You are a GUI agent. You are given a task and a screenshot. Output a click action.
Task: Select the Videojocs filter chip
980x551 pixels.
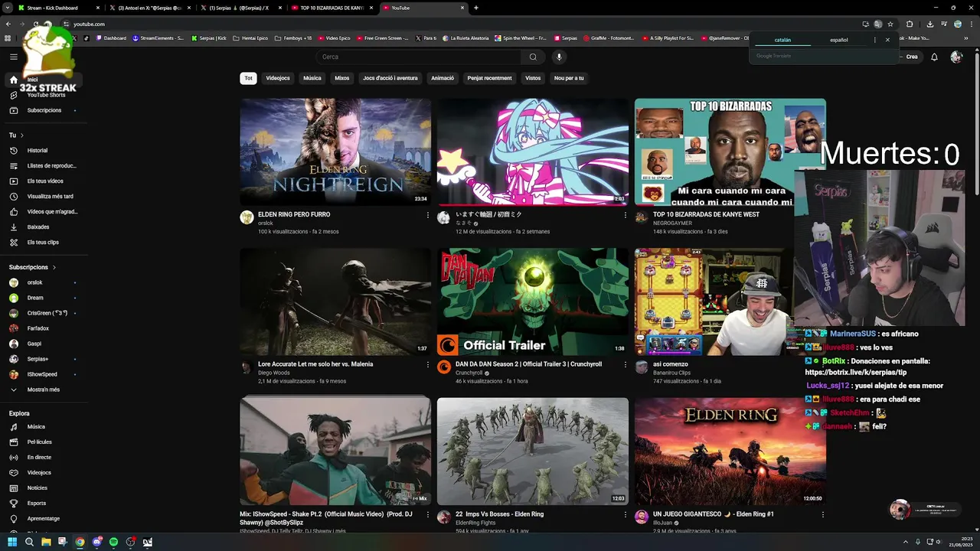278,78
